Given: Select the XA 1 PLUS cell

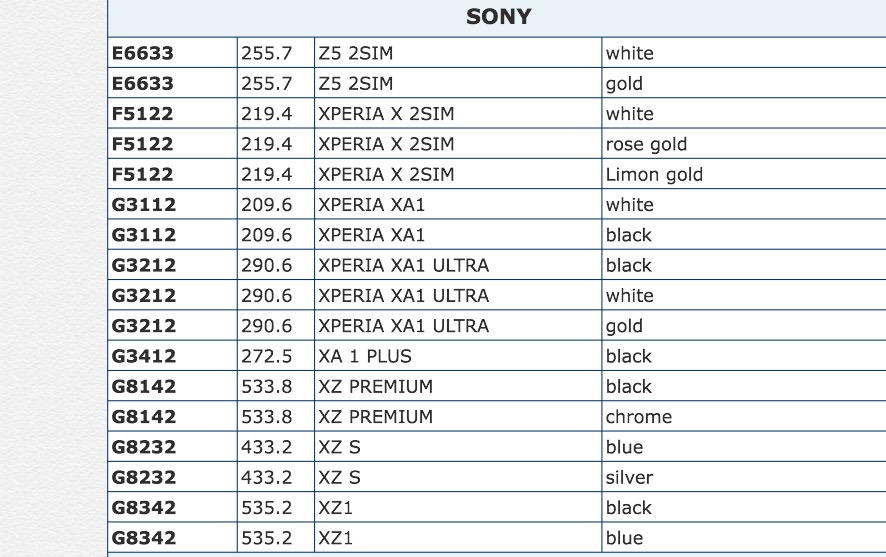Looking at the screenshot, I should coord(365,356).
